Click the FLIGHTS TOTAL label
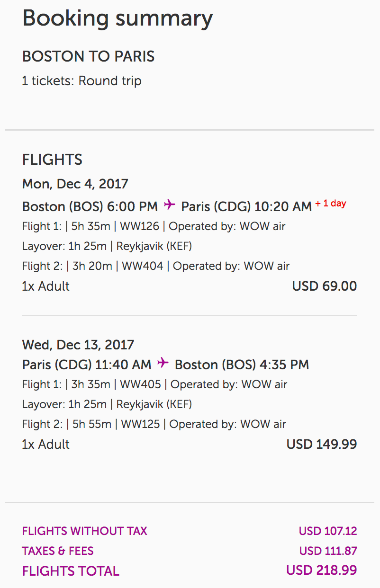The height and width of the screenshot is (588, 380). (x=71, y=571)
